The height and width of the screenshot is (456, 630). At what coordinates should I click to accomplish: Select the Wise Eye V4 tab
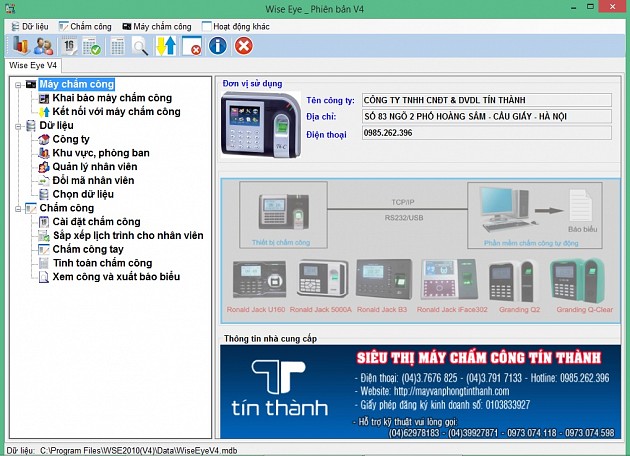pyautogui.click(x=33, y=65)
